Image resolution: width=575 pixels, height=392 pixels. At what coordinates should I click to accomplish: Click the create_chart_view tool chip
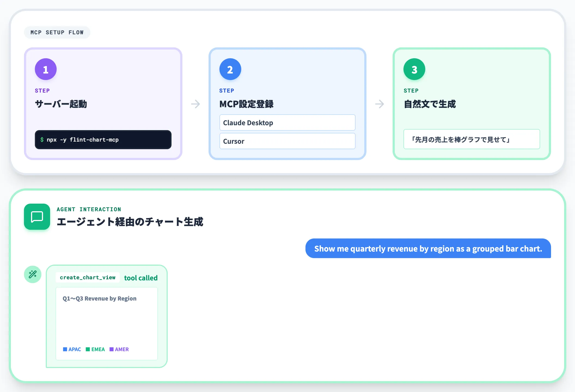[88, 277]
